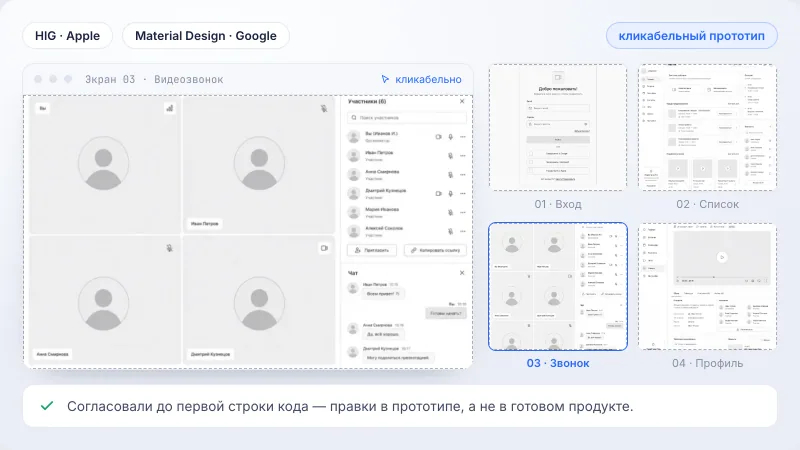Viewport: 800px width, 450px height.
Task: Click the Экран 03 · Видеозвонок window title
Action: pos(154,79)
